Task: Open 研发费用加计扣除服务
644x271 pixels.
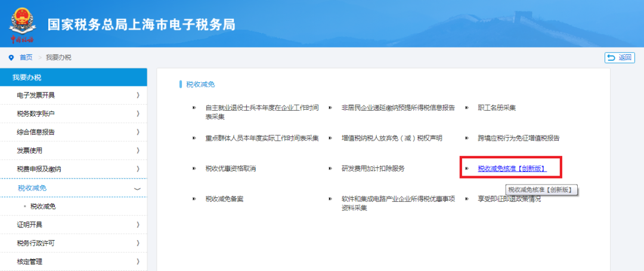Action: (373, 169)
